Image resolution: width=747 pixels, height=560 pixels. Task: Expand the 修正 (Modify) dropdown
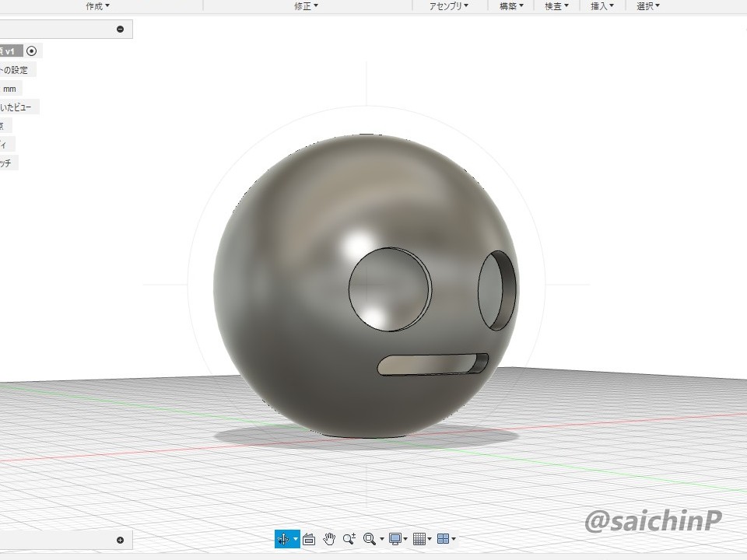pos(306,5)
